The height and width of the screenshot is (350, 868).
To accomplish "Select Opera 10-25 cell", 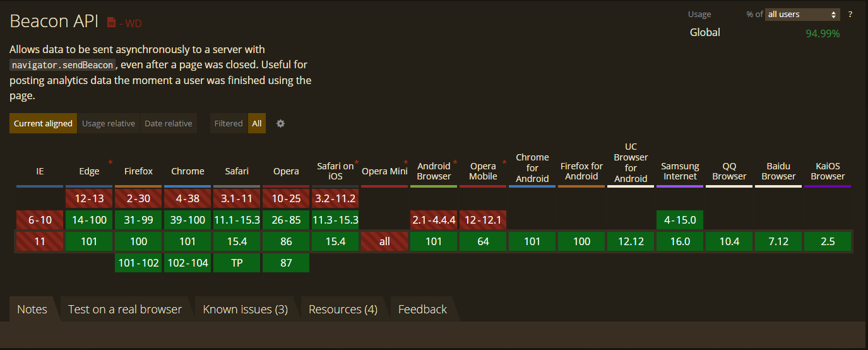I will click(286, 198).
